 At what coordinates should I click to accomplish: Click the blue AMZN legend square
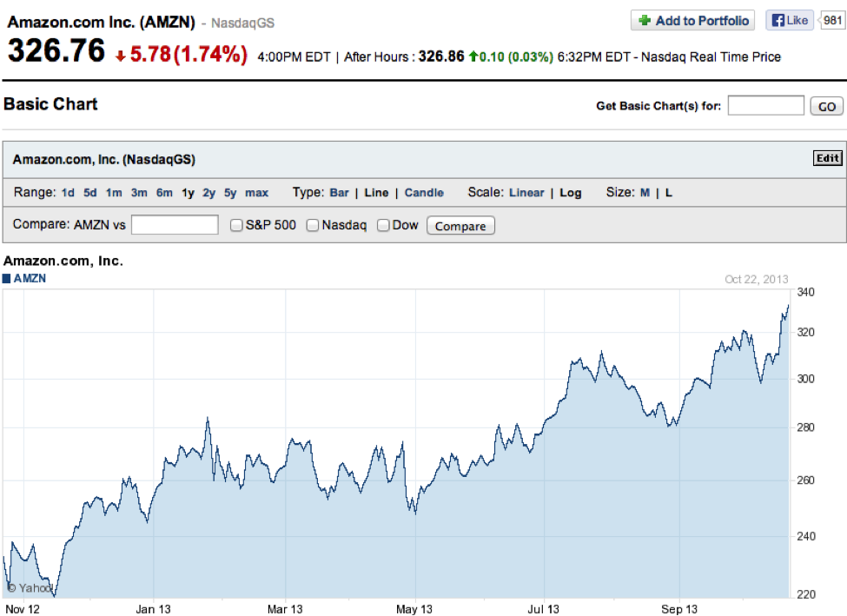[x=6, y=278]
